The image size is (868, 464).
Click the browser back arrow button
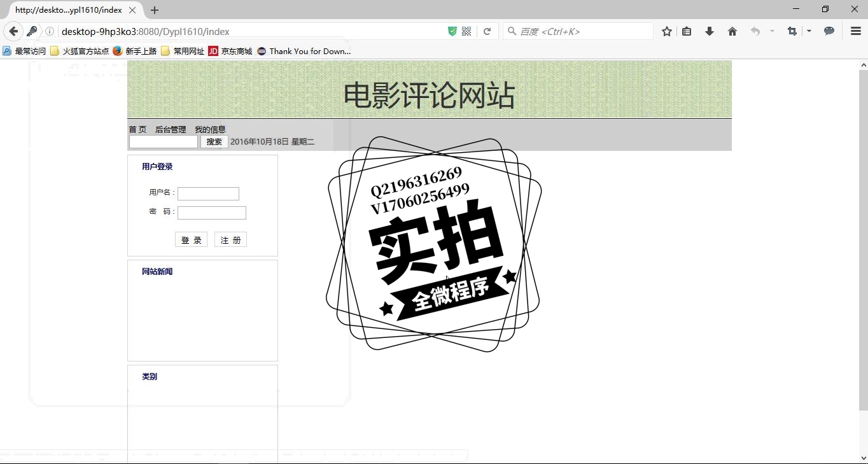click(13, 31)
